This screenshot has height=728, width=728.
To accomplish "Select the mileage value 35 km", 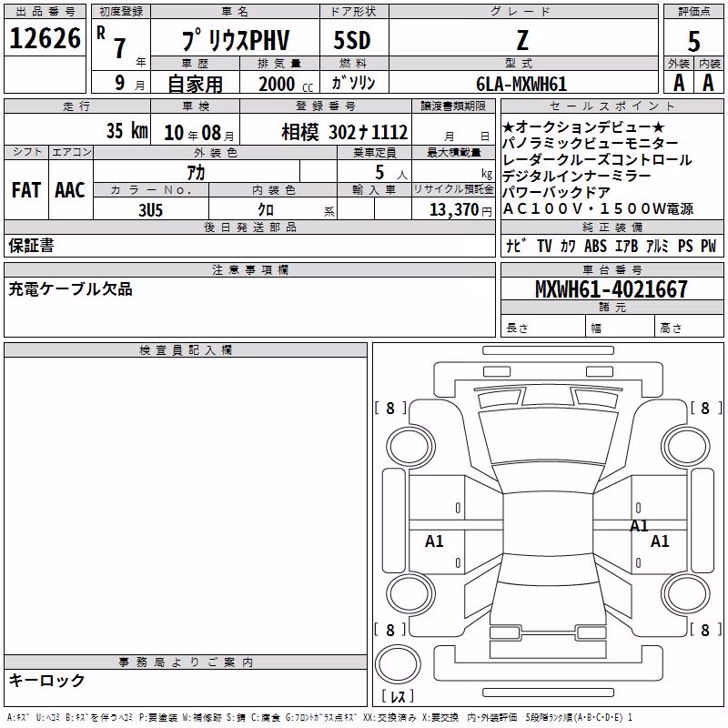I will [126, 131].
